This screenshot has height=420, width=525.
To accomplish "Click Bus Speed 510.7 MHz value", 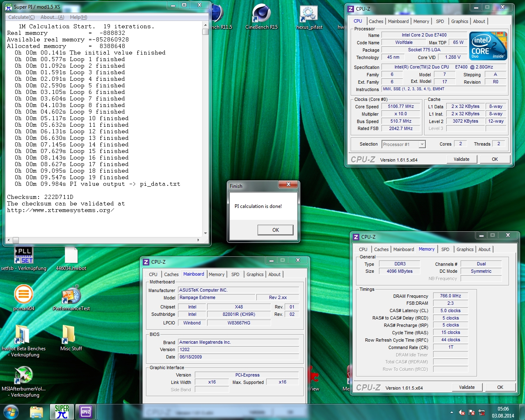I will 401,121.
